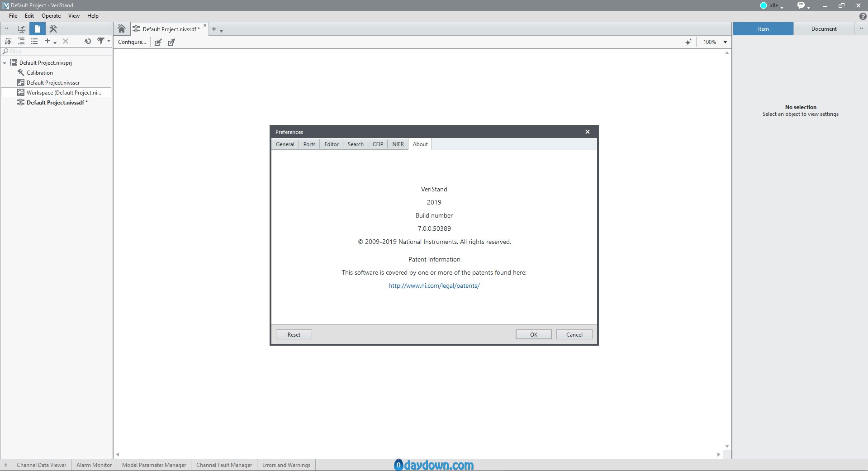868x471 pixels.
Task: Follow the ni.com/legal/patents link
Action: pyautogui.click(x=434, y=285)
